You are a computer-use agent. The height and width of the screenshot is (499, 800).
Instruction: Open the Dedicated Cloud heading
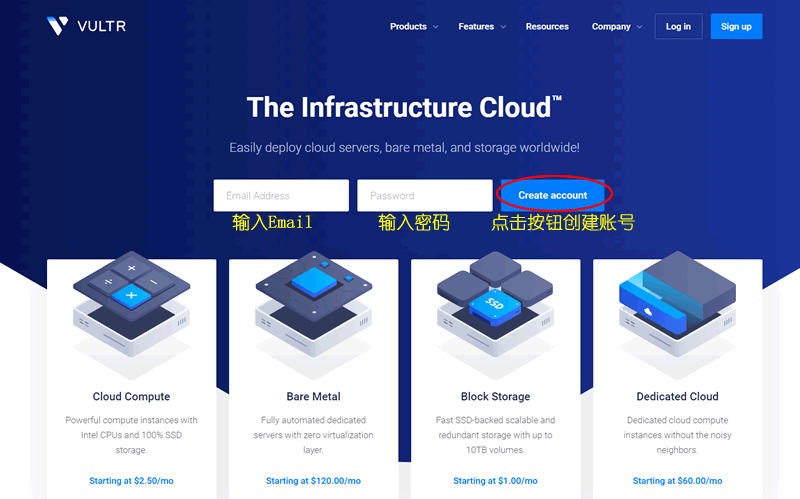[x=678, y=396]
